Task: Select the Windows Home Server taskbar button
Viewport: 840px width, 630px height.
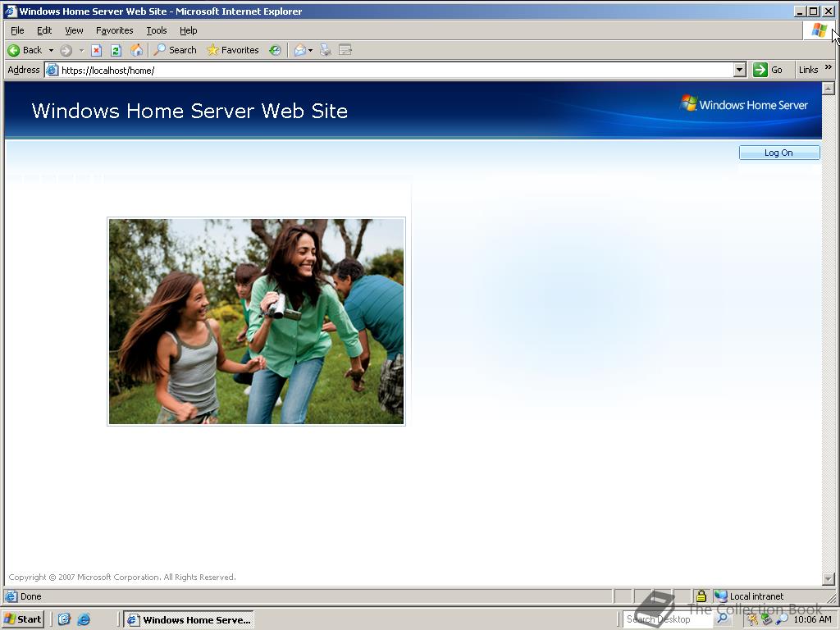Action: (x=189, y=620)
